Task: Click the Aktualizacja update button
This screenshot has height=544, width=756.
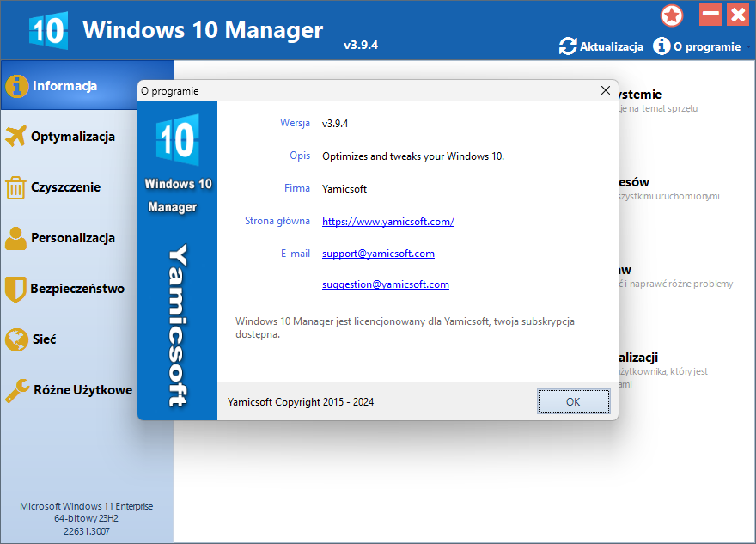Action: click(x=601, y=46)
